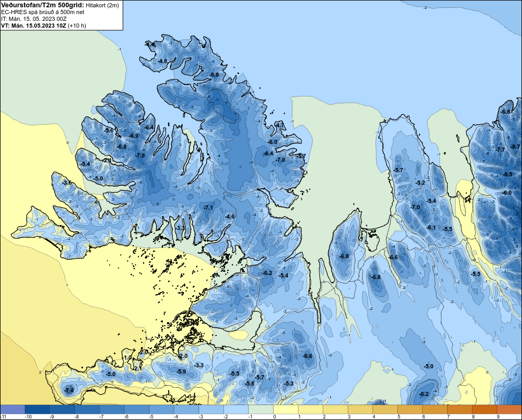Image resolution: width=522 pixels, height=420 pixels.
Task: Pick the dark orange swatch between 8 and 9
Action: click(485, 409)
